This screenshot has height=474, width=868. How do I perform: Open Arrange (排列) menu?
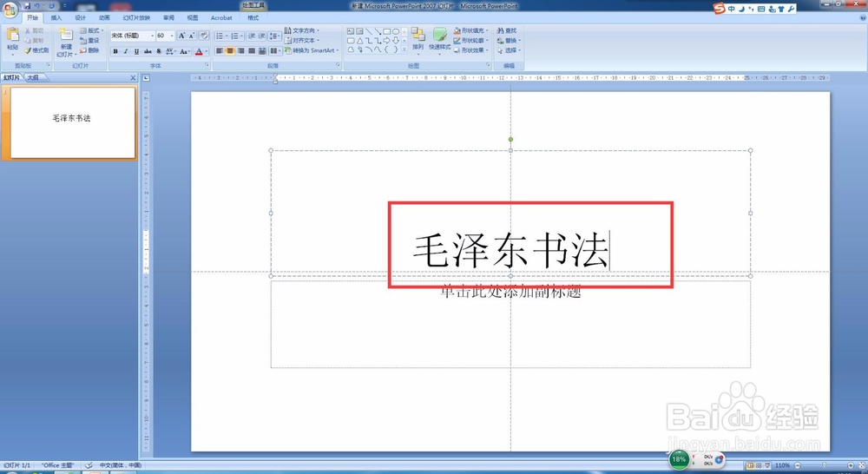pyautogui.click(x=418, y=39)
